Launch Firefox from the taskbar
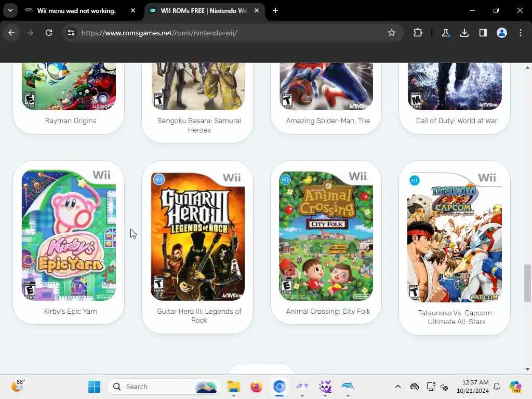 (x=256, y=387)
